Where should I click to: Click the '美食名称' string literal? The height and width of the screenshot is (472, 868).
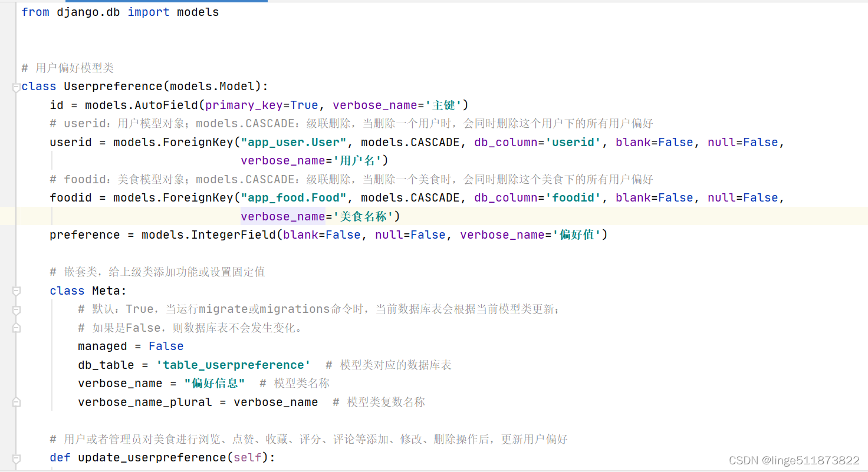364,216
